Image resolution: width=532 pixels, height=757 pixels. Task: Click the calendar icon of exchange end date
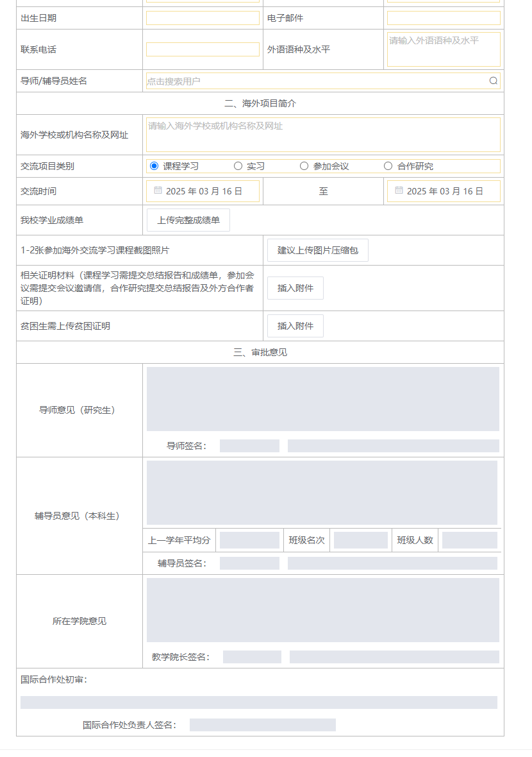pos(399,191)
